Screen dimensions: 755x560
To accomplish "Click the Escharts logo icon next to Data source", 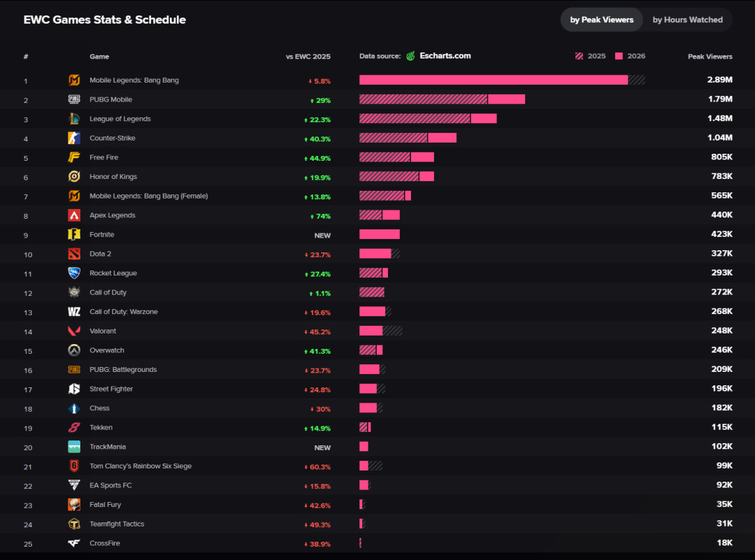I will tap(411, 56).
